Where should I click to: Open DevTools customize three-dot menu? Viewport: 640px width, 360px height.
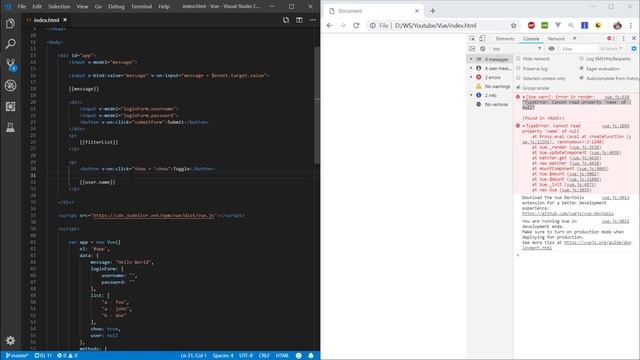[623, 38]
